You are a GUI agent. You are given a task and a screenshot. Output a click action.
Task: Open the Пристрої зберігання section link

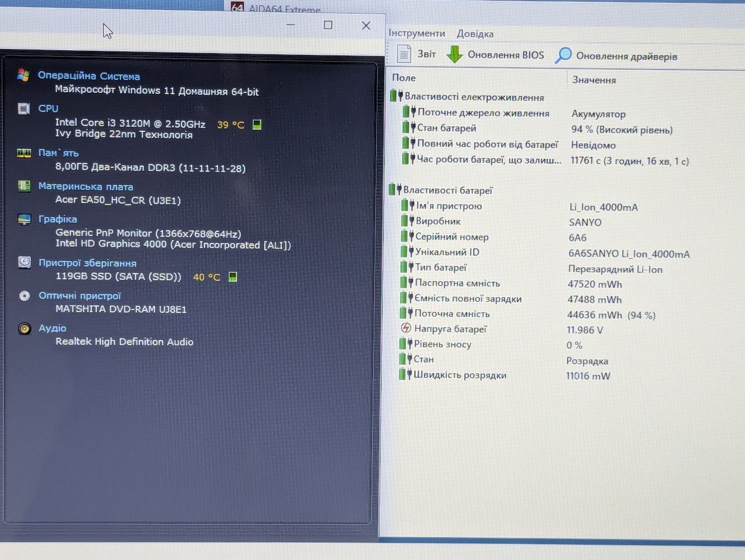[x=87, y=263]
